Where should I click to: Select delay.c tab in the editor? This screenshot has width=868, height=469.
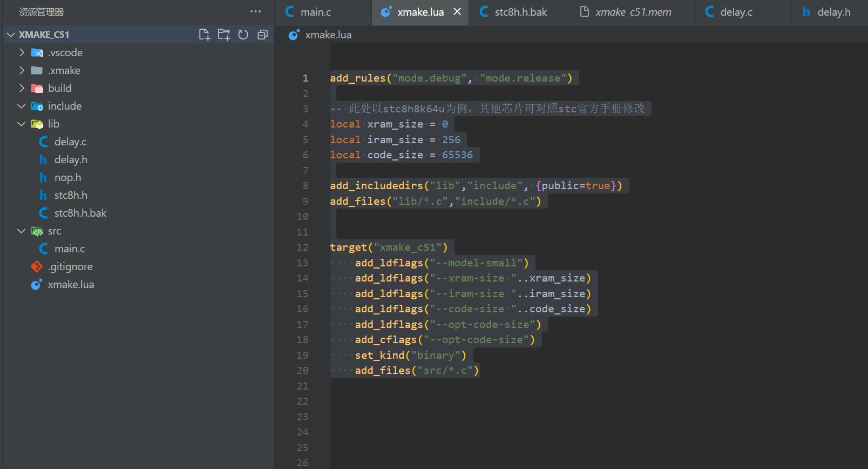pos(736,12)
